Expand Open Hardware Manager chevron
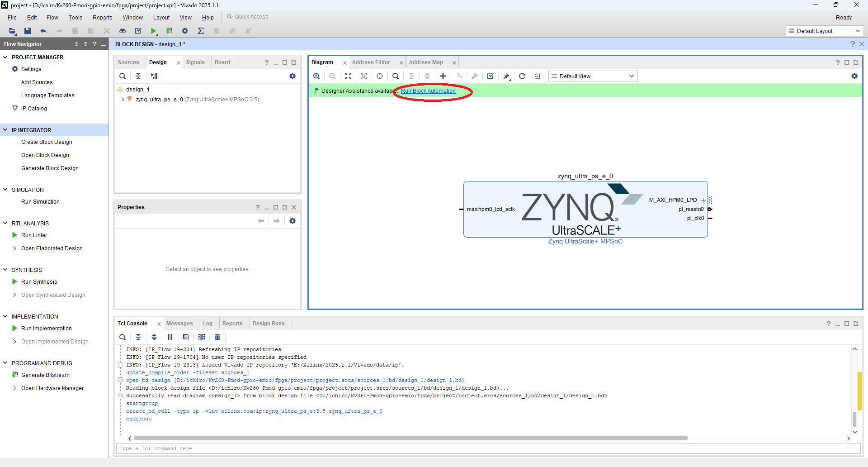The image size is (868, 467). tap(15, 388)
